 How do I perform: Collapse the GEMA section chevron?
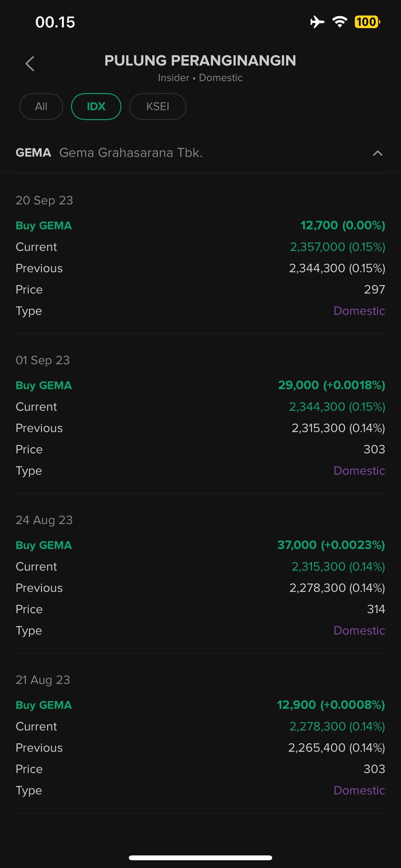377,153
